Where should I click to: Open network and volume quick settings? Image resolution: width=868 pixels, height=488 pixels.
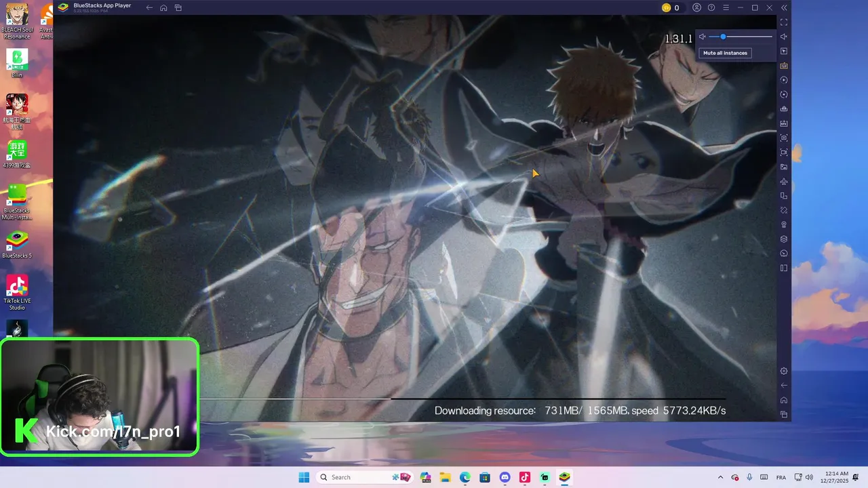pos(803,477)
